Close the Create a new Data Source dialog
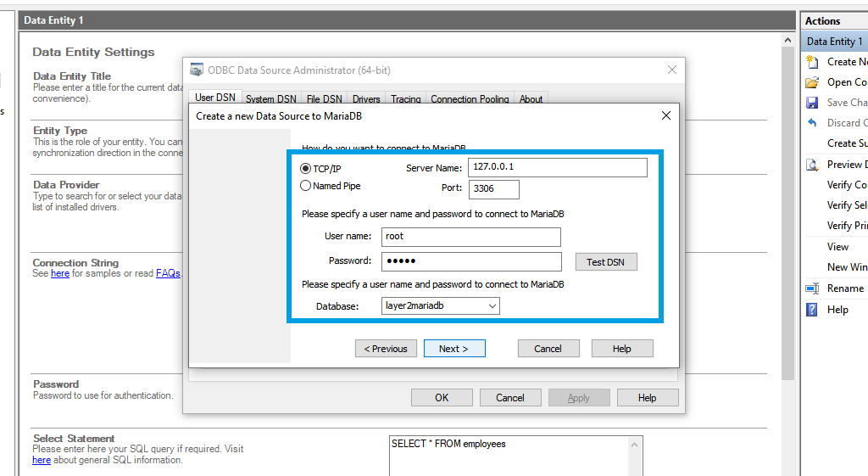868x476 pixels. 665,115
